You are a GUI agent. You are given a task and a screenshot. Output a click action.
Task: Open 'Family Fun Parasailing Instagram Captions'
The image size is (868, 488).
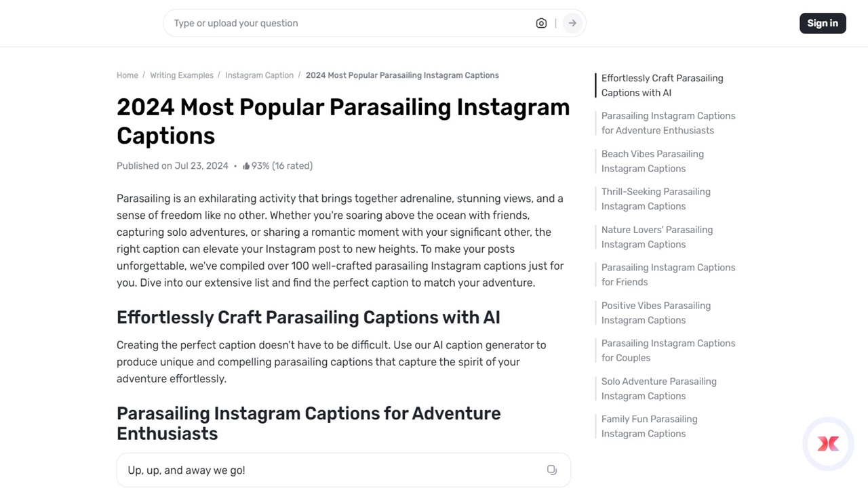pos(649,426)
